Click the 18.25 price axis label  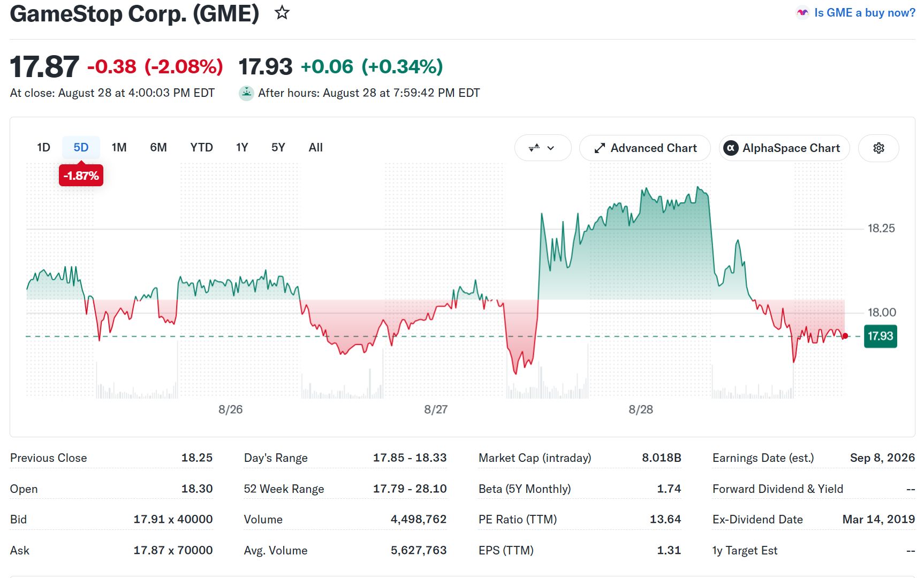tap(881, 229)
